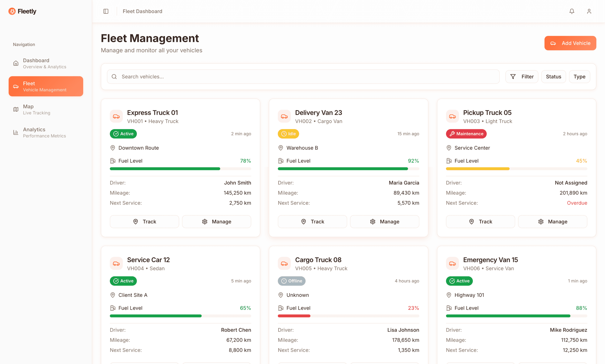
Task: Open the Status filter dropdown
Action: pyautogui.click(x=553, y=77)
